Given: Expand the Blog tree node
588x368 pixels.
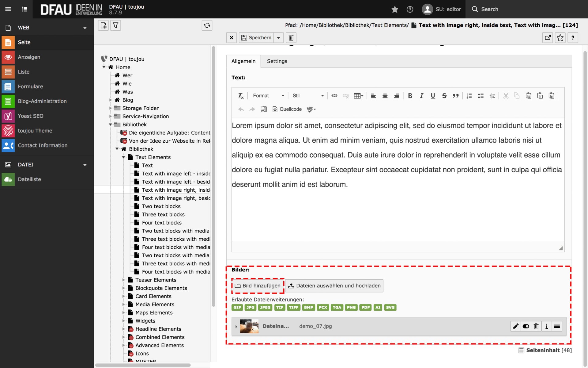Looking at the screenshot, I should tap(111, 100).
